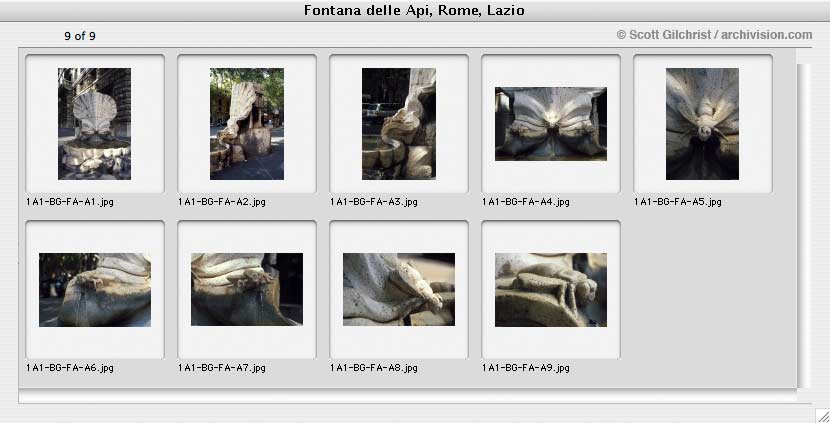The height and width of the screenshot is (423, 830).
Task: Click the 1A1-BG-FA-A5.jpg filename label
Action: tap(678, 202)
